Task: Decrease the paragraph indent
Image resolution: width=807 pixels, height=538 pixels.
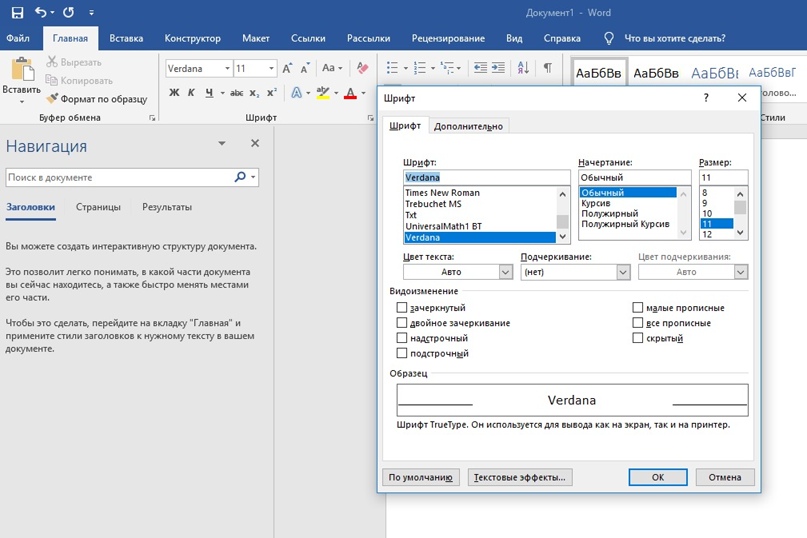Action: click(x=480, y=68)
